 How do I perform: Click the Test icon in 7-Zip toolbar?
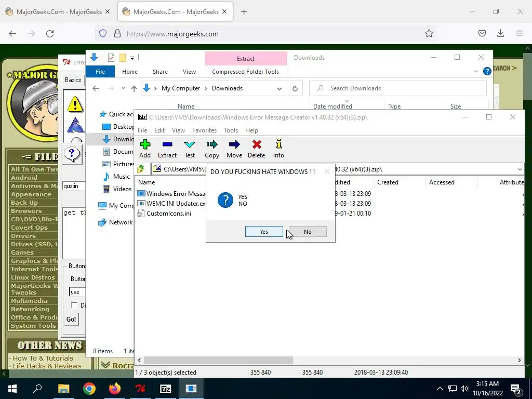(x=189, y=149)
